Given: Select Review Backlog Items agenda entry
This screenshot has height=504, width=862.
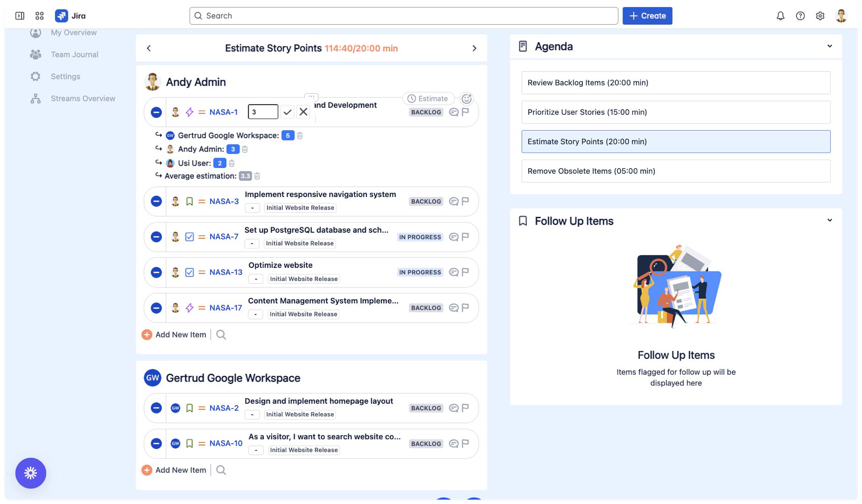Looking at the screenshot, I should click(676, 83).
